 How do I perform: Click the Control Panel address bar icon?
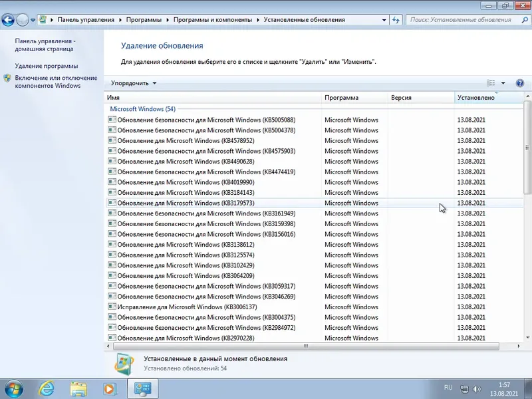click(43, 20)
